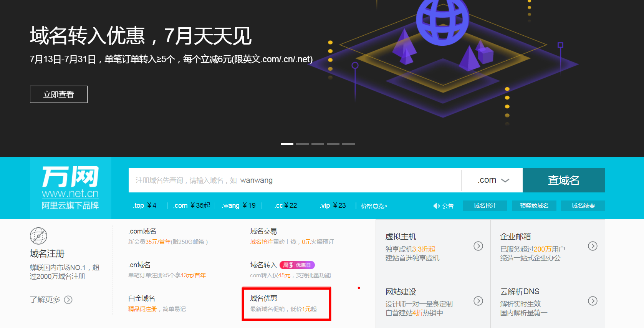Open the 域名优惠 link
The width and height of the screenshot is (644, 328).
[x=263, y=298]
